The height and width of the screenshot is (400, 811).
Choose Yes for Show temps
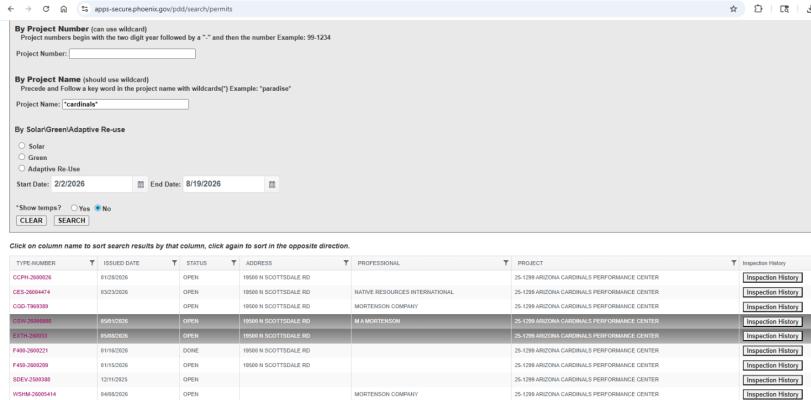74,208
